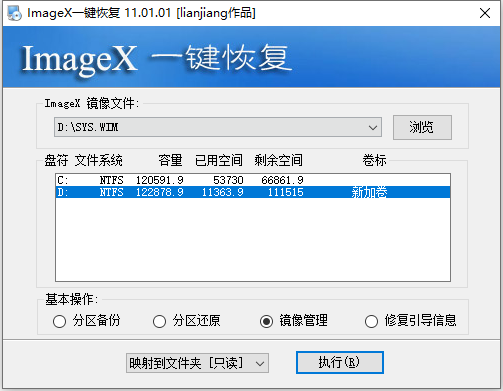Click the 已用空间 column header
The width and height of the screenshot is (503, 391).
pos(219,160)
